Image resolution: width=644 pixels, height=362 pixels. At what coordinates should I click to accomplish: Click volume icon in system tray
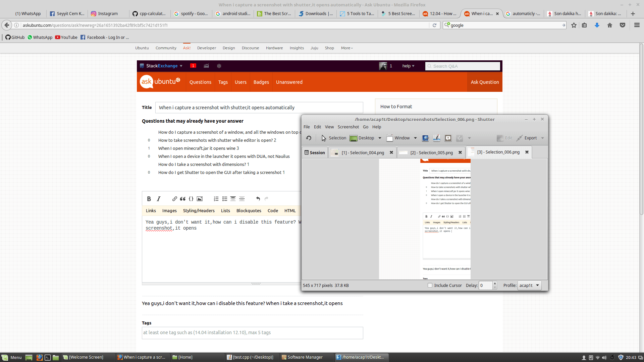tap(604, 358)
